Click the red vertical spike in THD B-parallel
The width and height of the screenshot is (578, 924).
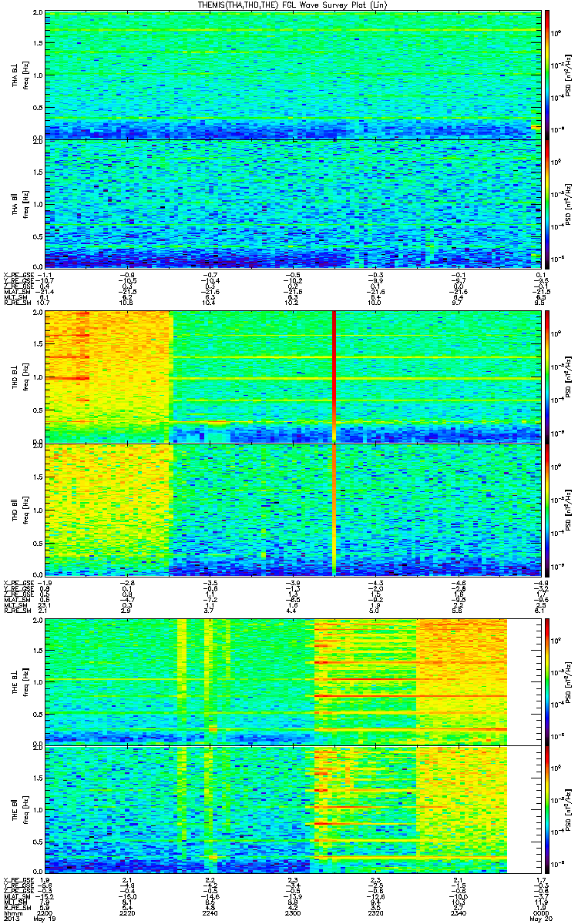[334, 508]
